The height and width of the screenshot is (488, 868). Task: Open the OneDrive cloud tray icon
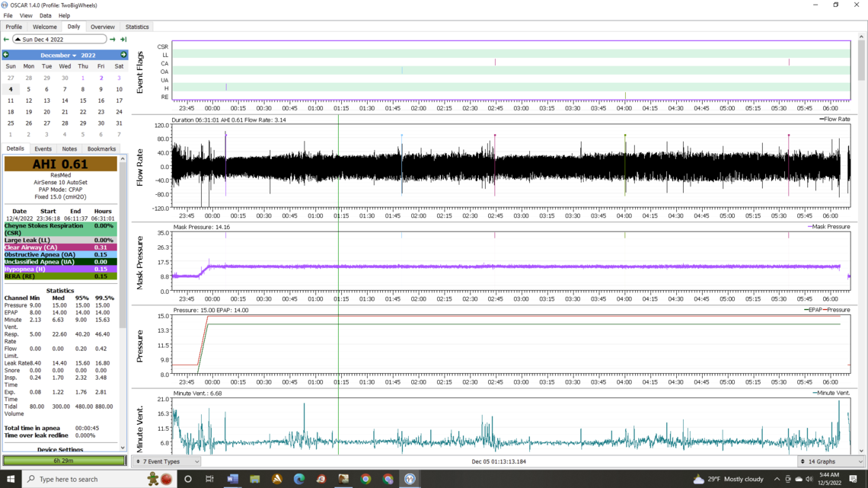coord(799,479)
